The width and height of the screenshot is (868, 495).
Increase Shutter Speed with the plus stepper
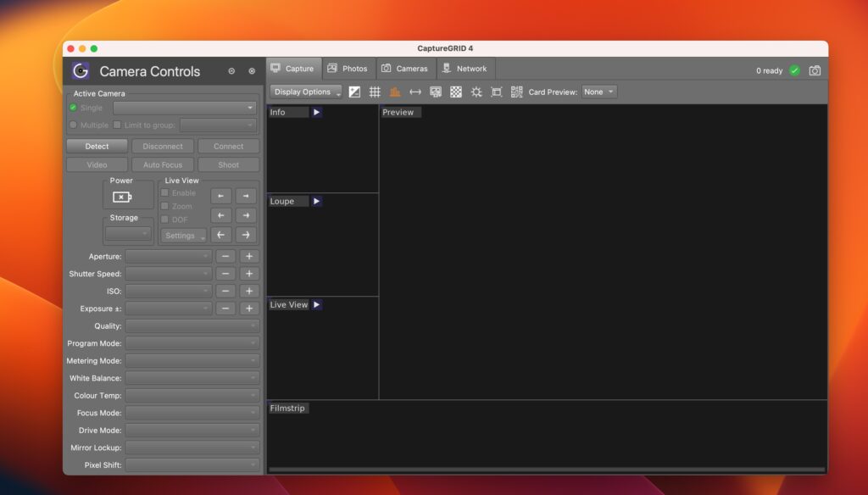[x=249, y=273]
